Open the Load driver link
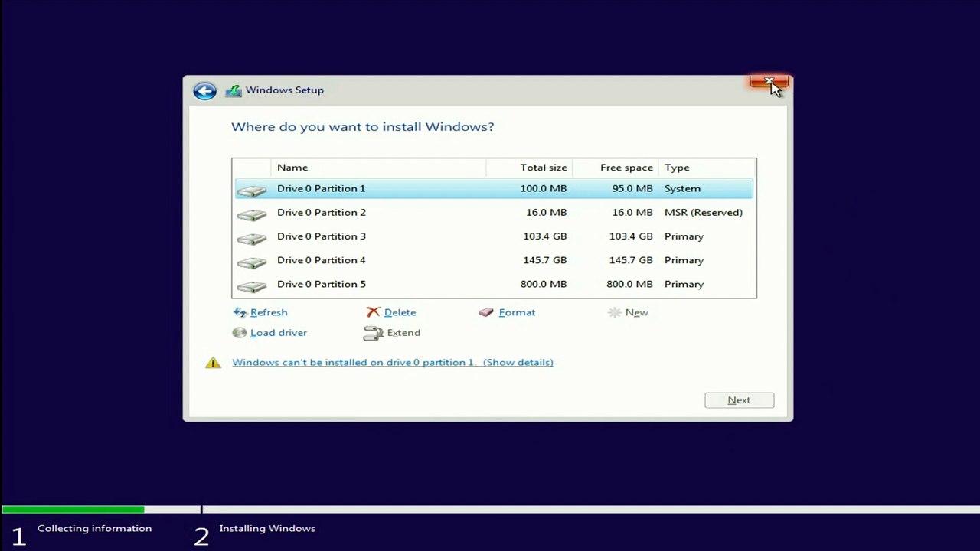The height and width of the screenshot is (551, 980). click(279, 333)
